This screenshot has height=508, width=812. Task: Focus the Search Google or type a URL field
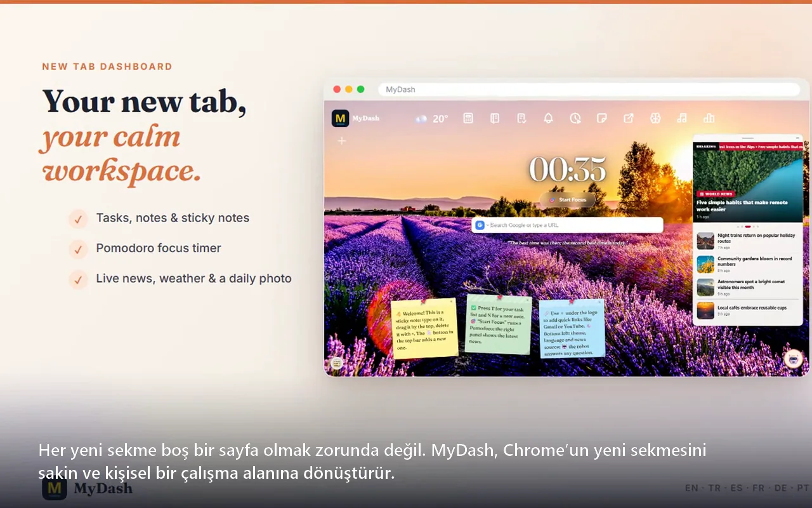point(567,225)
